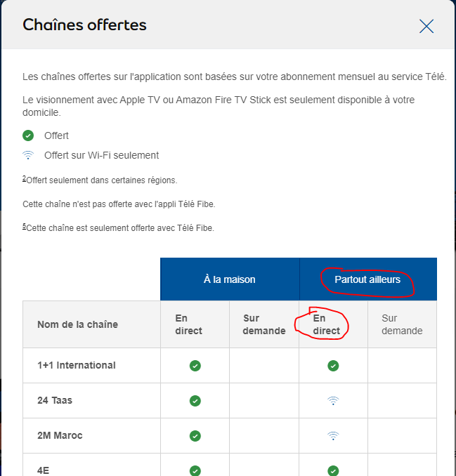Screen dimensions: 456x476
Task: Click 1+1 International's Partout ailleurs live checkmark
Action: (x=334, y=366)
